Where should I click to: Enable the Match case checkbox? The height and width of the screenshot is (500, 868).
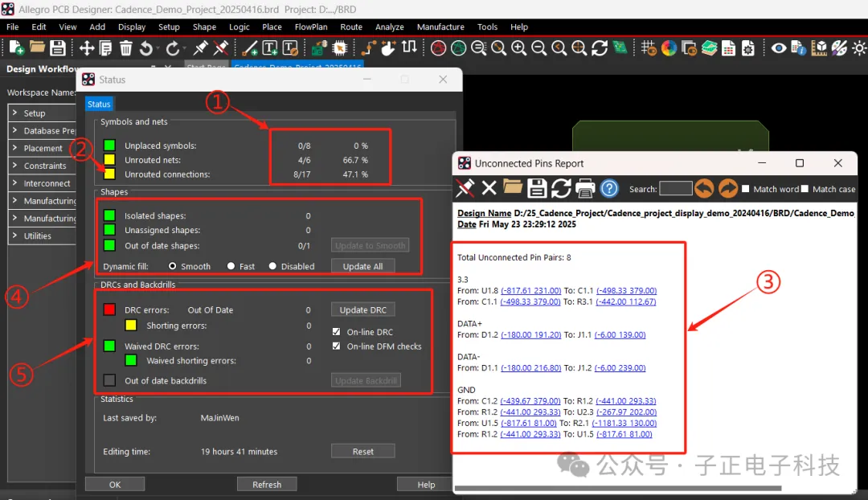(805, 188)
